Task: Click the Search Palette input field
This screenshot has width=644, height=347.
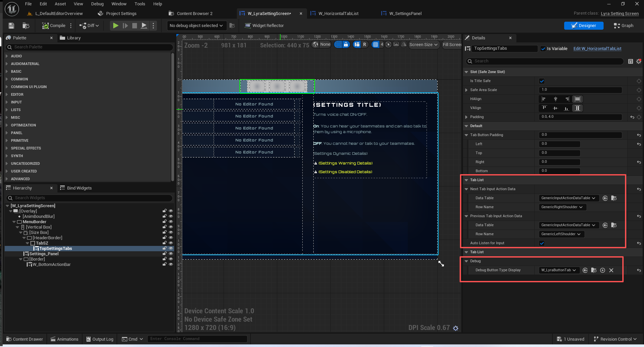Action: tap(90, 47)
